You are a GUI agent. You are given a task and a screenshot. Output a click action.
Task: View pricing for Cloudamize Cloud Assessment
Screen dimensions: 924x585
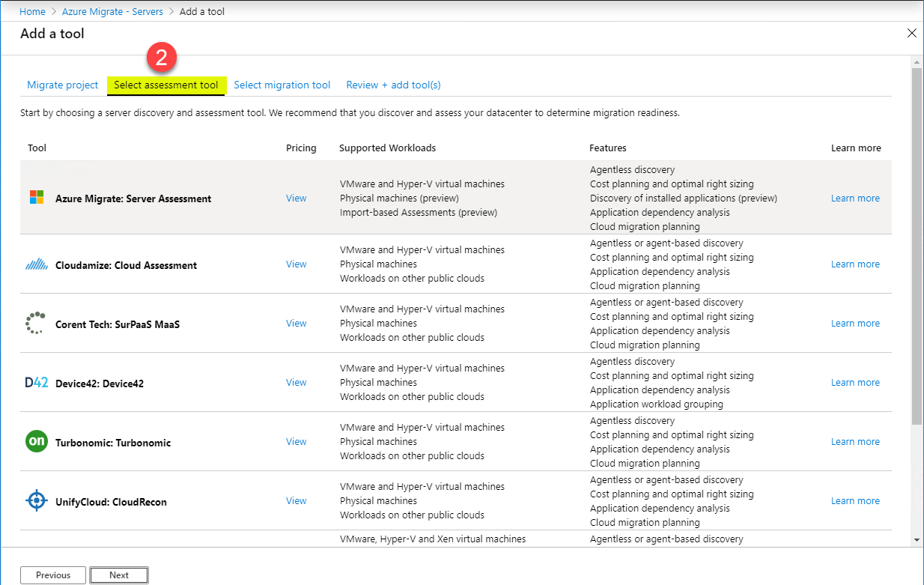297,264
